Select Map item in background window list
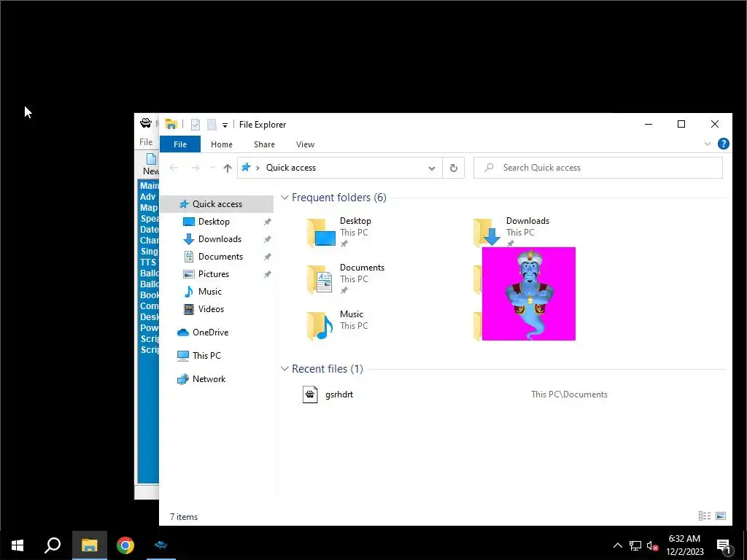 click(x=149, y=208)
